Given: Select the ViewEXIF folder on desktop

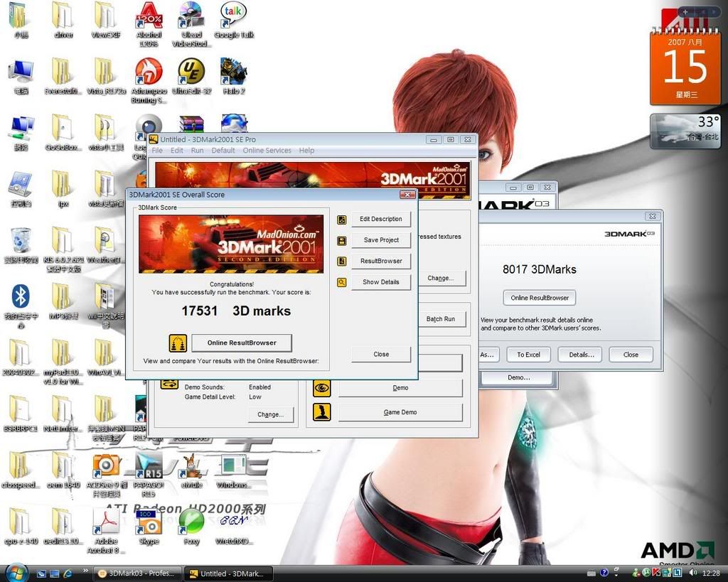Looking at the screenshot, I should click(107, 20).
